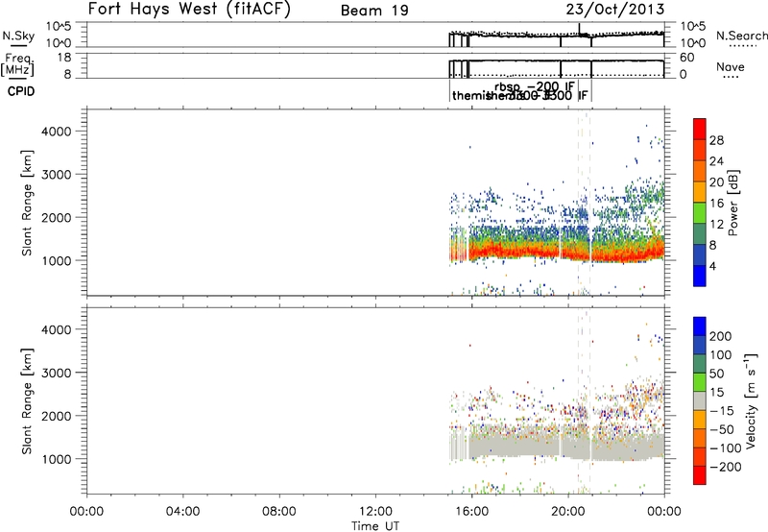Click the '4000' tick of the power panel

pyautogui.click(x=56, y=132)
